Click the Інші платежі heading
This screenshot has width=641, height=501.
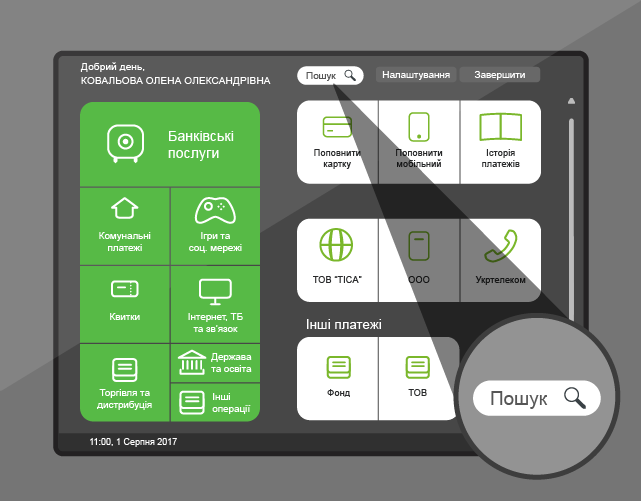point(343,324)
